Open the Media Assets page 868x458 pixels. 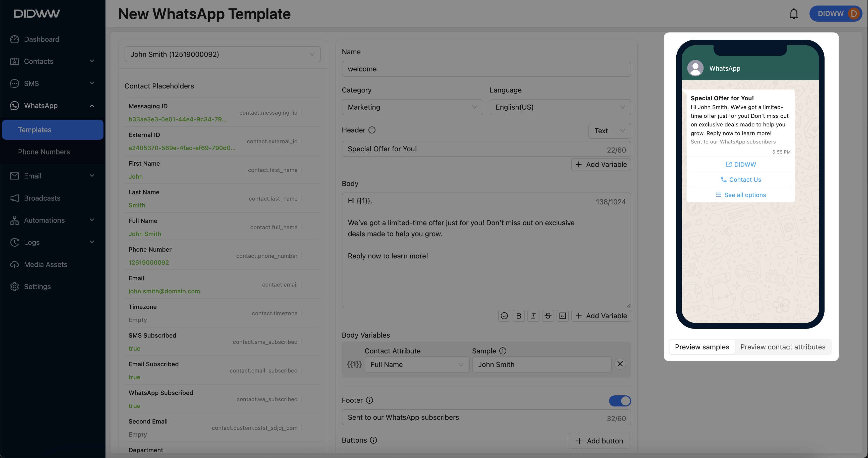[x=52, y=264]
